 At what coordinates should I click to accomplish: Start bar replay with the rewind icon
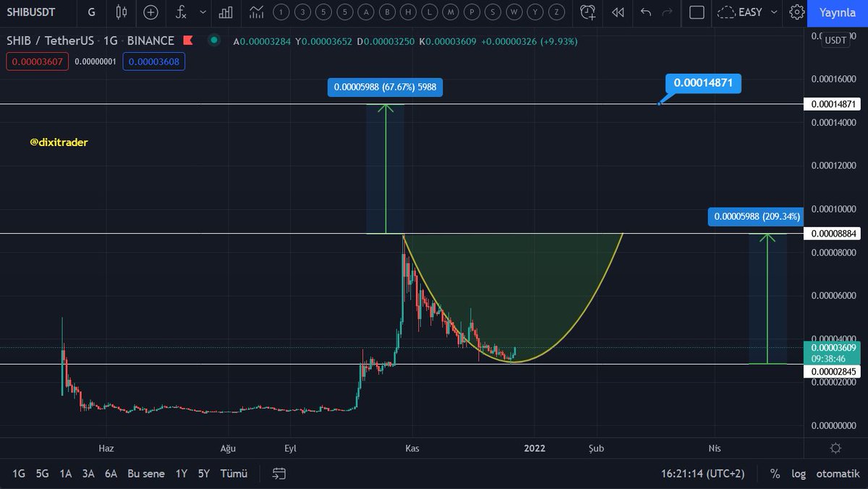(x=617, y=12)
